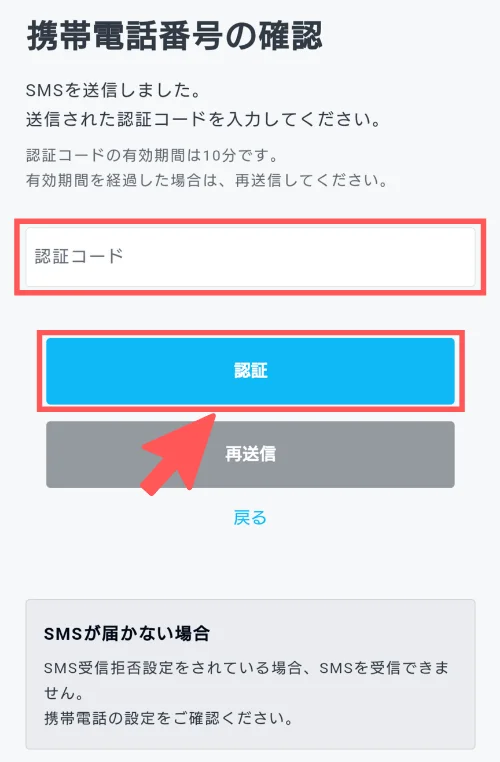Tap the blue 認証 button
The width and height of the screenshot is (500, 762).
[x=250, y=371]
